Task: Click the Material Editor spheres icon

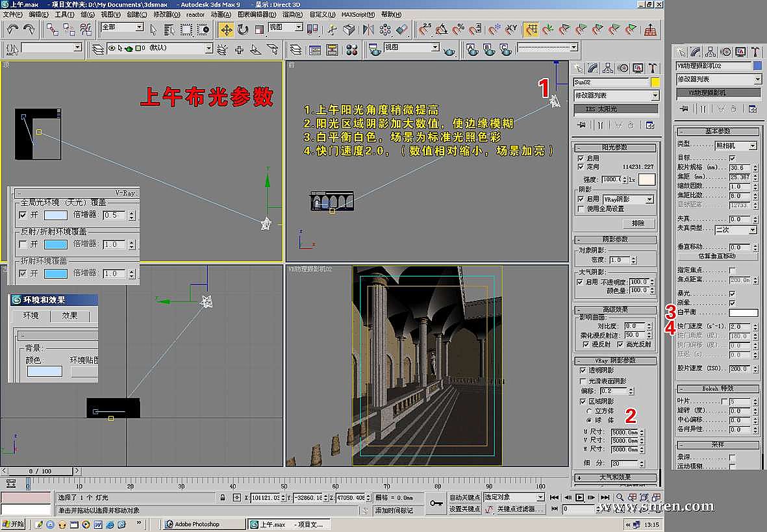Action: [x=351, y=49]
